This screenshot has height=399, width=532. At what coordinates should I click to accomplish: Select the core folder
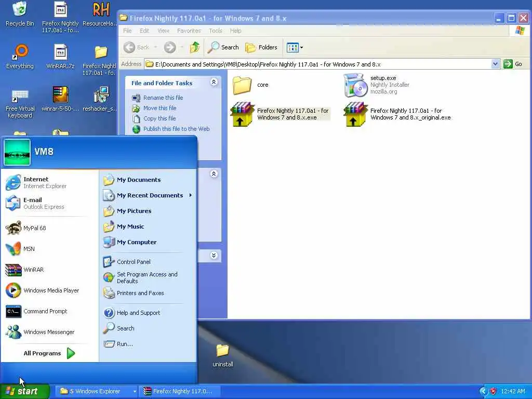250,85
